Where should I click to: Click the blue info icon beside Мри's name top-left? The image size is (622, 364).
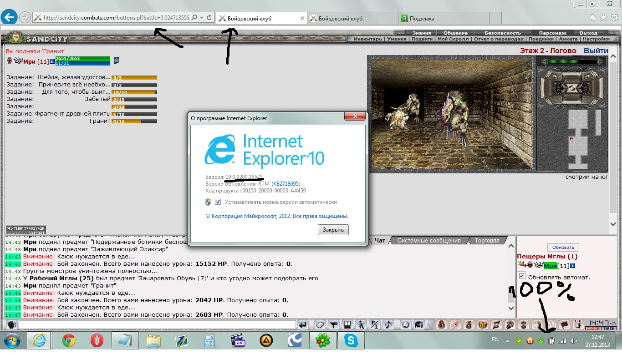coord(52,61)
